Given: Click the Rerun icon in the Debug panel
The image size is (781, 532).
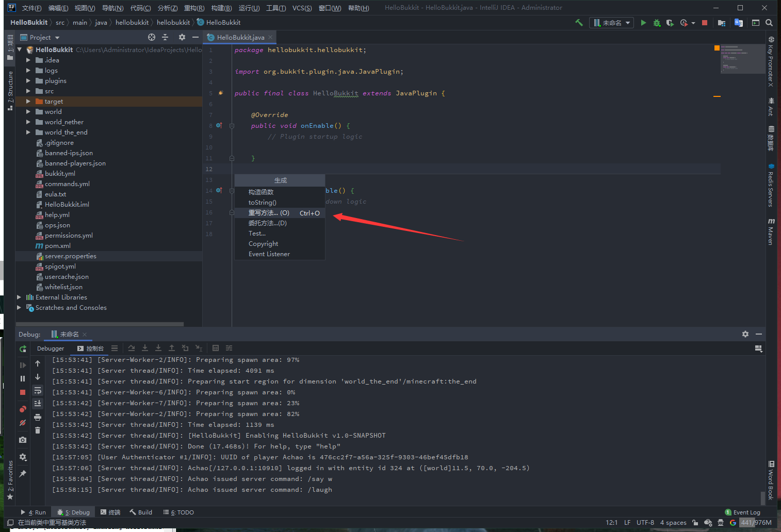Looking at the screenshot, I should coord(23,349).
